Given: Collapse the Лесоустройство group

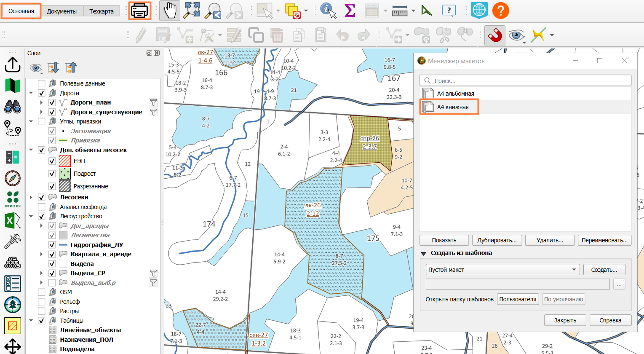Looking at the screenshot, I should (x=31, y=216).
